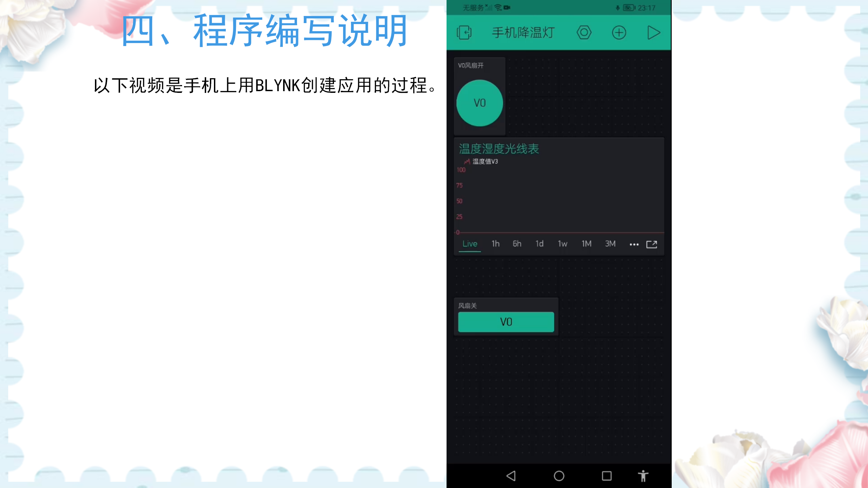The image size is (868, 488).
Task: Click the V0 fan off button
Action: [506, 322]
